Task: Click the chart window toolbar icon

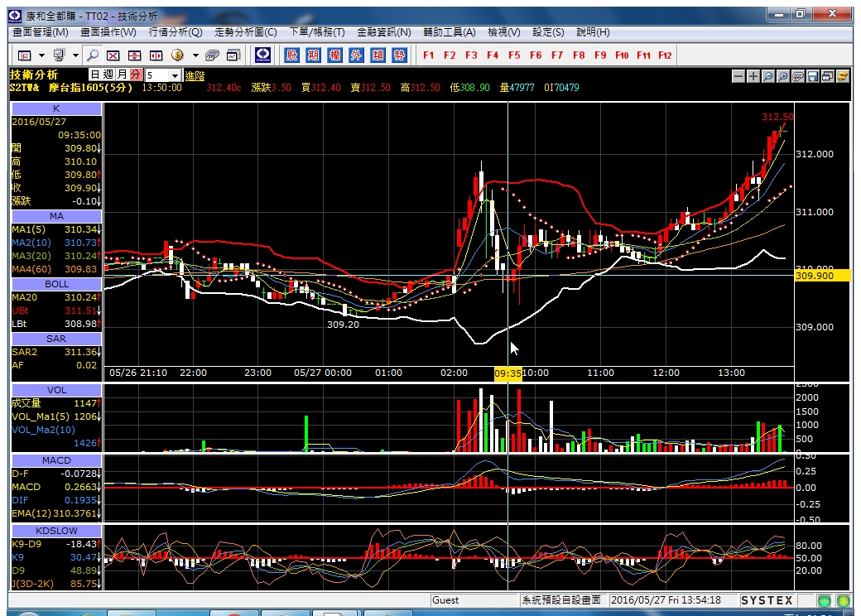Action: pyautogui.click(x=233, y=55)
